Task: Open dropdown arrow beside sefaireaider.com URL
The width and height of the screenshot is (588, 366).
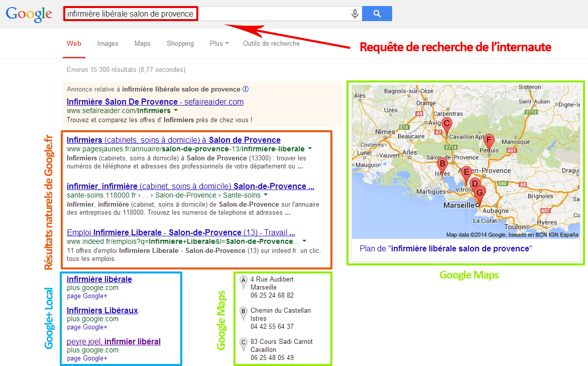Action: pyautogui.click(x=176, y=111)
